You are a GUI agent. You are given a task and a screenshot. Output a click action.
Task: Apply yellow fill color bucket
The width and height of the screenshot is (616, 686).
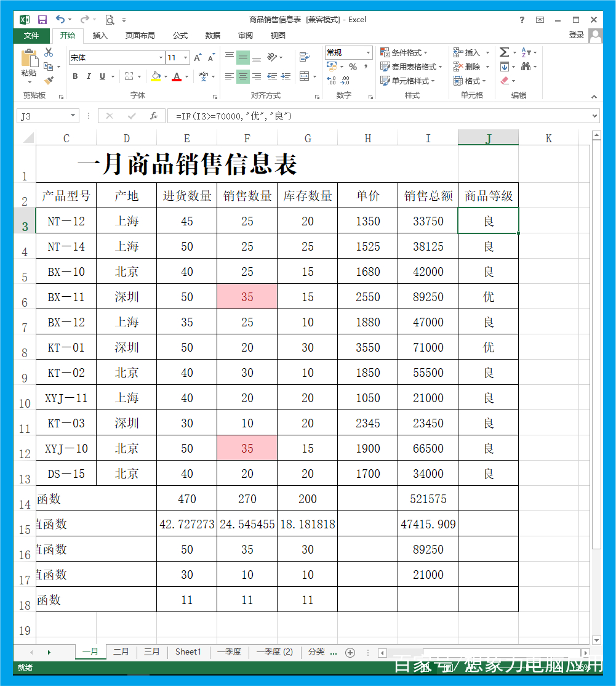click(156, 76)
